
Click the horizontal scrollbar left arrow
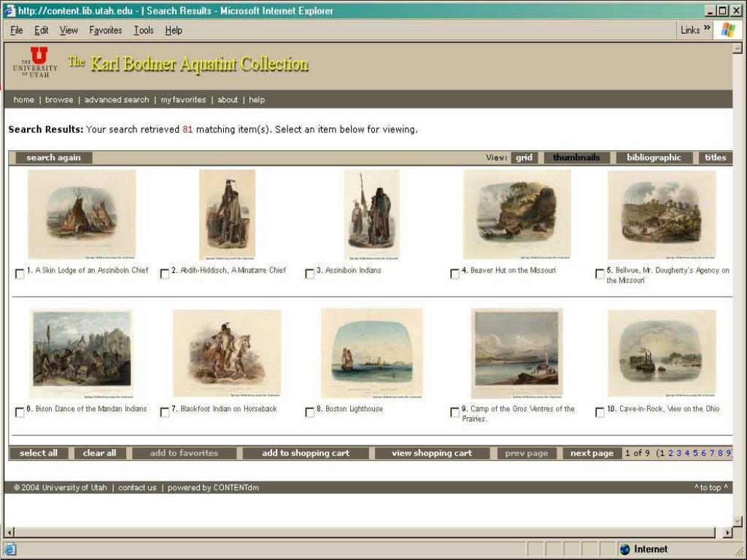click(x=9, y=532)
